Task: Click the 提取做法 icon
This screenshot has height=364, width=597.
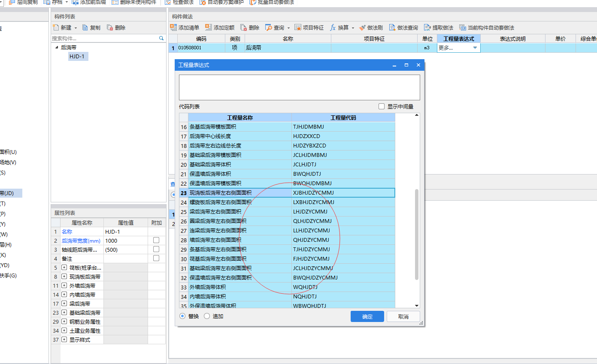Action: [427, 27]
